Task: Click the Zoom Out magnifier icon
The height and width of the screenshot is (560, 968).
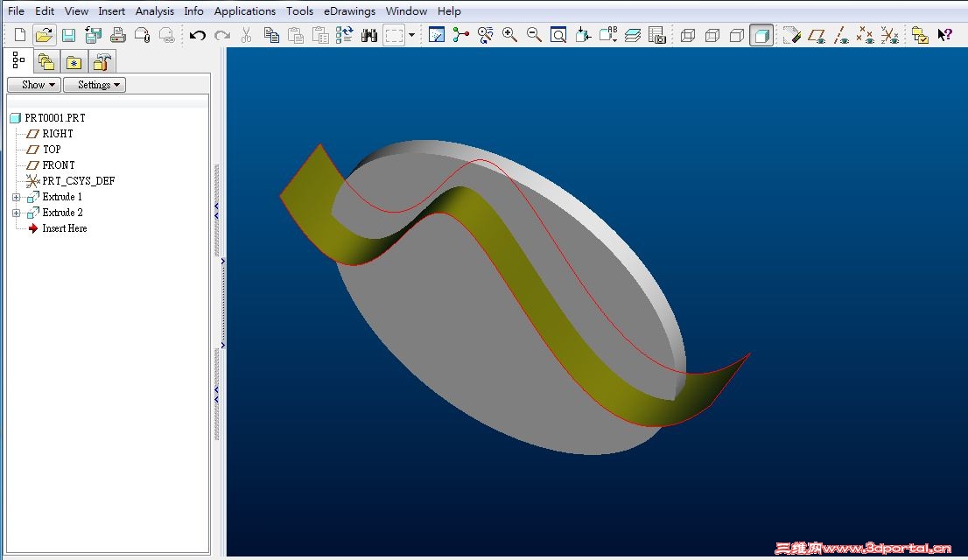Action: coord(535,35)
